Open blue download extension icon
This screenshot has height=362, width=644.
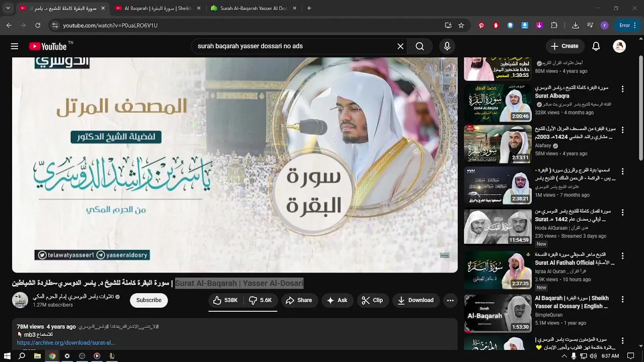click(525, 25)
